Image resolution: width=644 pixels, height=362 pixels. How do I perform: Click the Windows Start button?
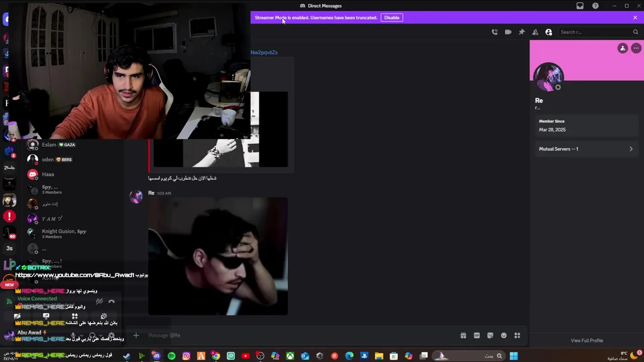514,356
